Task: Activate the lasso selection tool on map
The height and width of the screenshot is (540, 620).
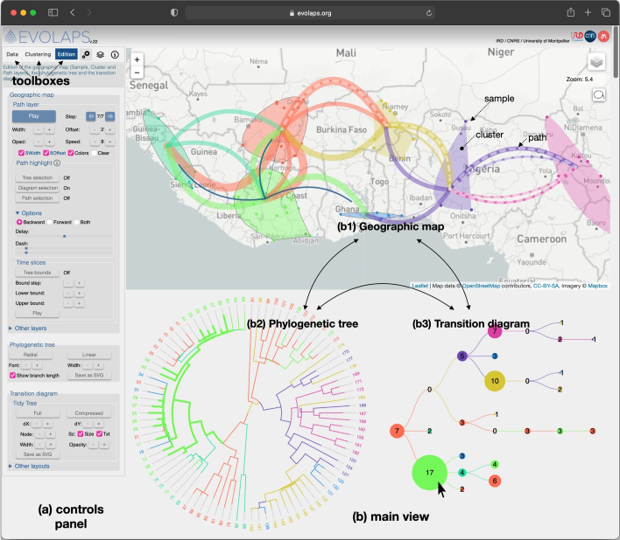Action: [x=599, y=95]
